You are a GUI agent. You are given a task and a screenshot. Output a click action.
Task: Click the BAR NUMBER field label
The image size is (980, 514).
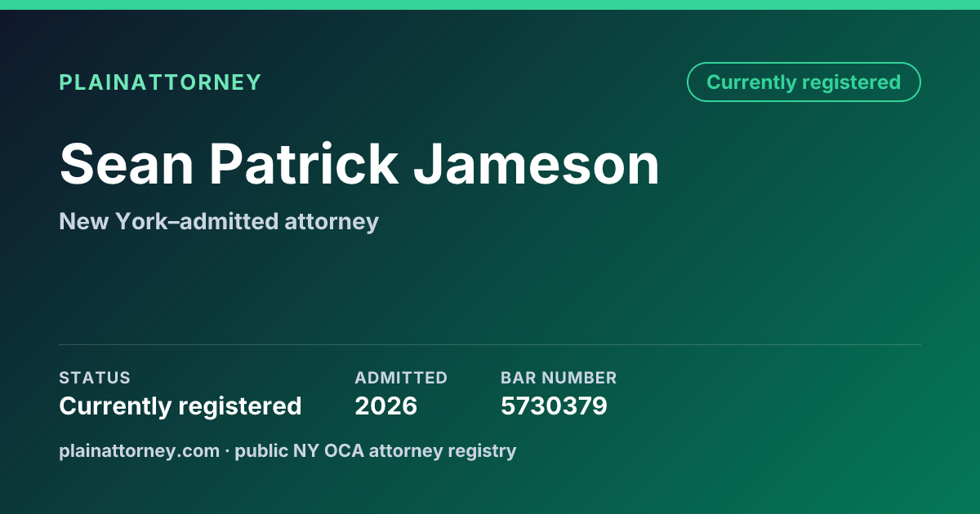tap(559, 378)
